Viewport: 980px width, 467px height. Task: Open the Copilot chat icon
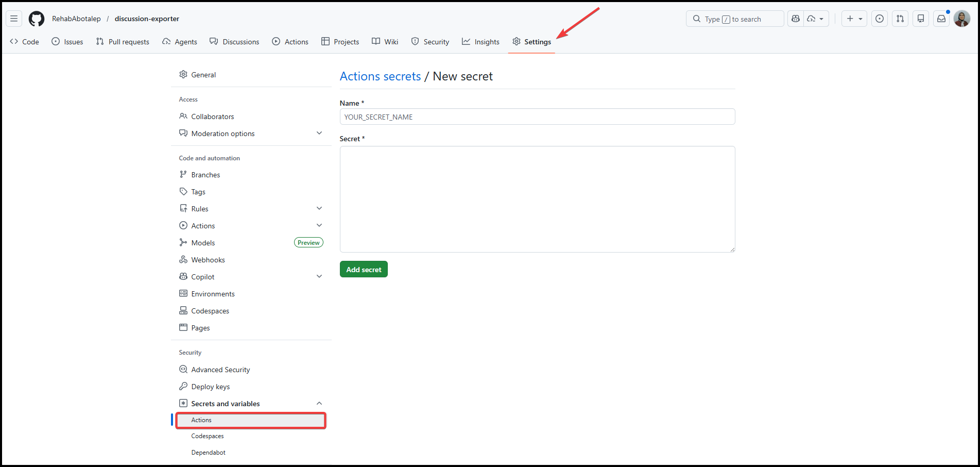[x=796, y=19]
